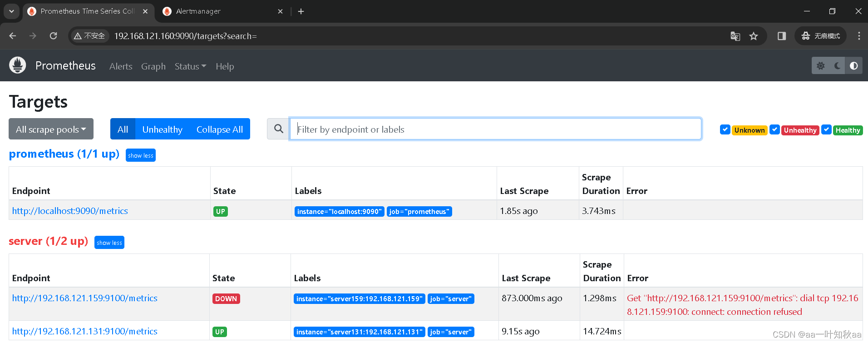Click the Prometheus flame logo icon

[18, 65]
